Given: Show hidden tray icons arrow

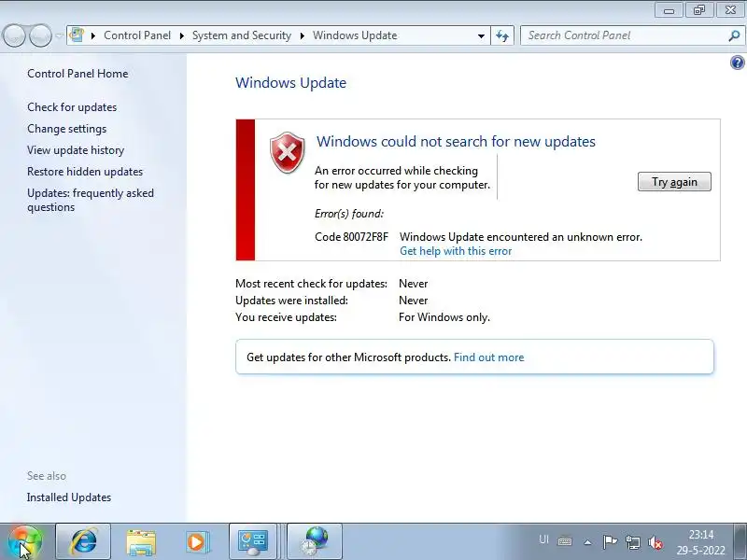Looking at the screenshot, I should coord(588,542).
